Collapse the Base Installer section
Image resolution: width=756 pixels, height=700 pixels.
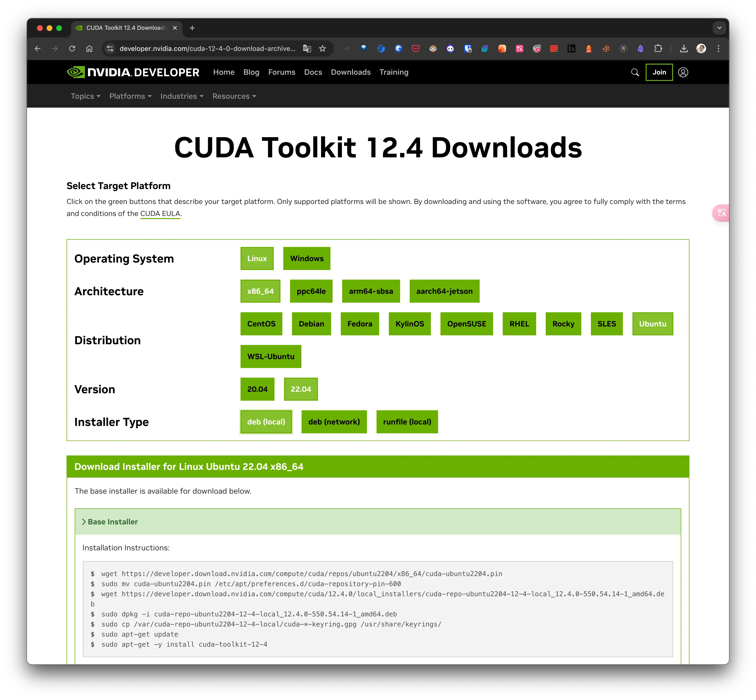click(x=110, y=522)
